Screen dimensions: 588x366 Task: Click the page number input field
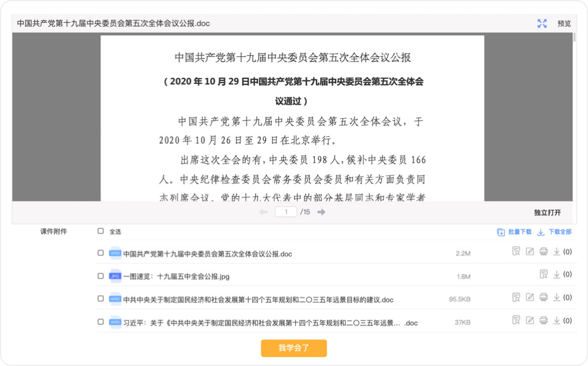pyautogui.click(x=286, y=212)
